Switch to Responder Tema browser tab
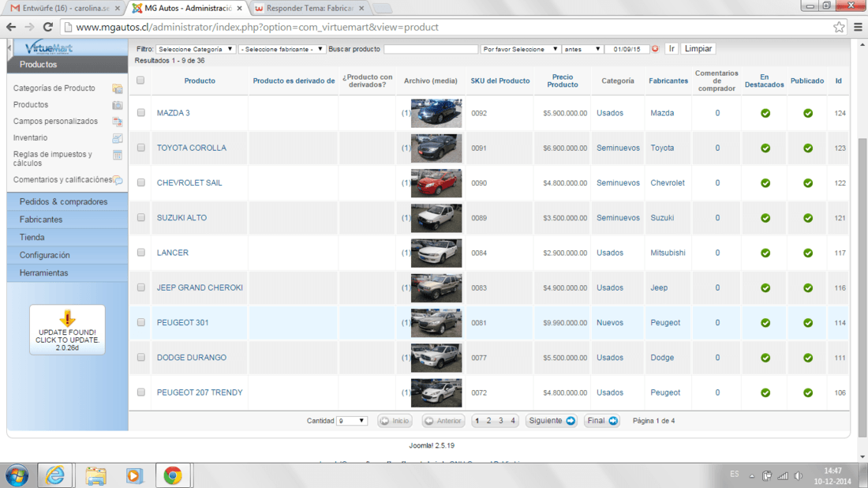The image size is (868, 488). (x=310, y=9)
